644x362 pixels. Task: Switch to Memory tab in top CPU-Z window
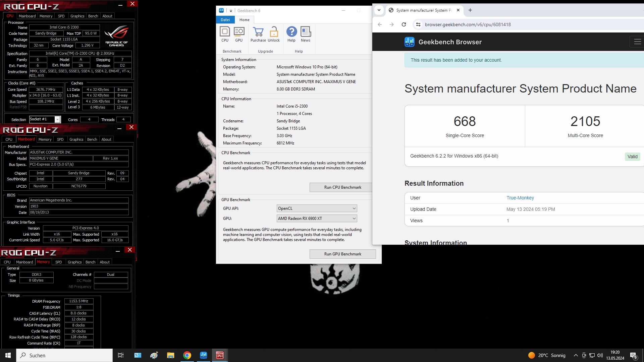pos(46,16)
